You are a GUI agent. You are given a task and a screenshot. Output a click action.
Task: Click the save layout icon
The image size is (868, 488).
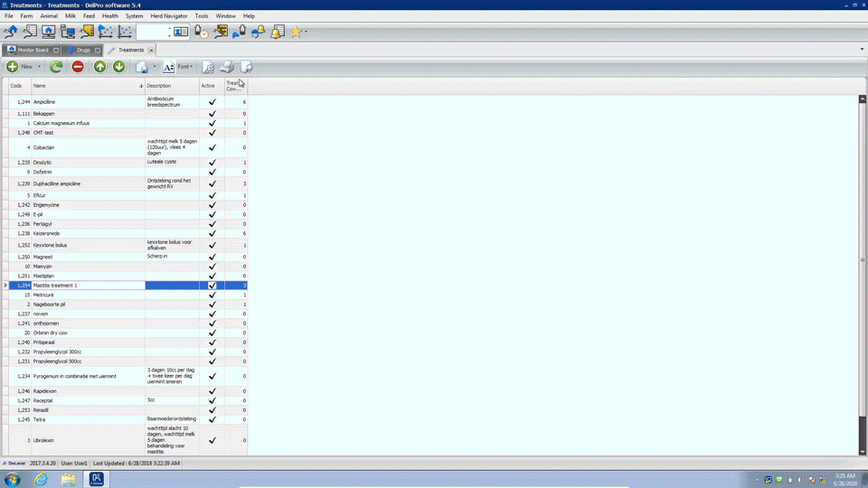point(142,67)
